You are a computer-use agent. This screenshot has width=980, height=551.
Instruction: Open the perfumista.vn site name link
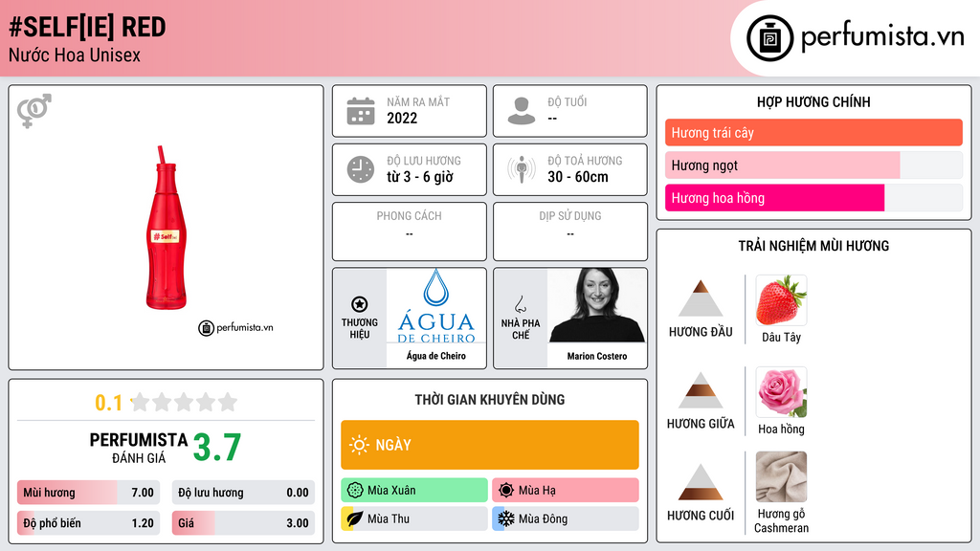click(x=882, y=37)
